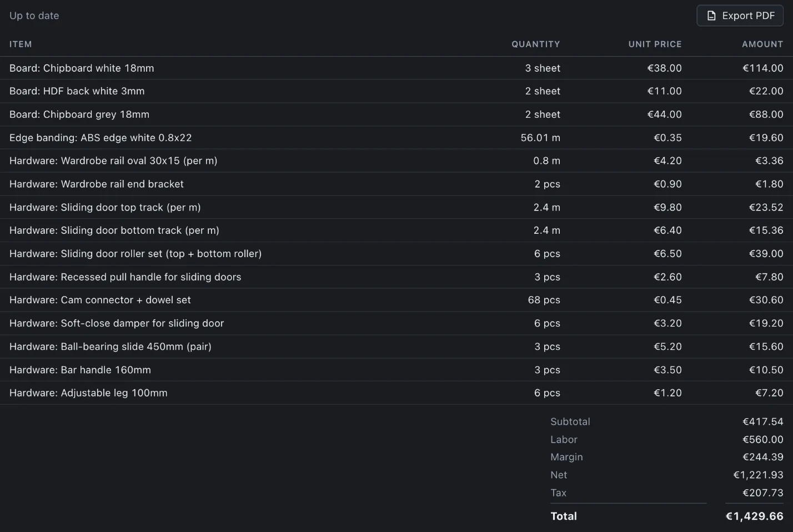Select 'Edge banding: ABS edge white 0.8x22' item
Viewport: 793px width, 532px height.
click(x=101, y=138)
